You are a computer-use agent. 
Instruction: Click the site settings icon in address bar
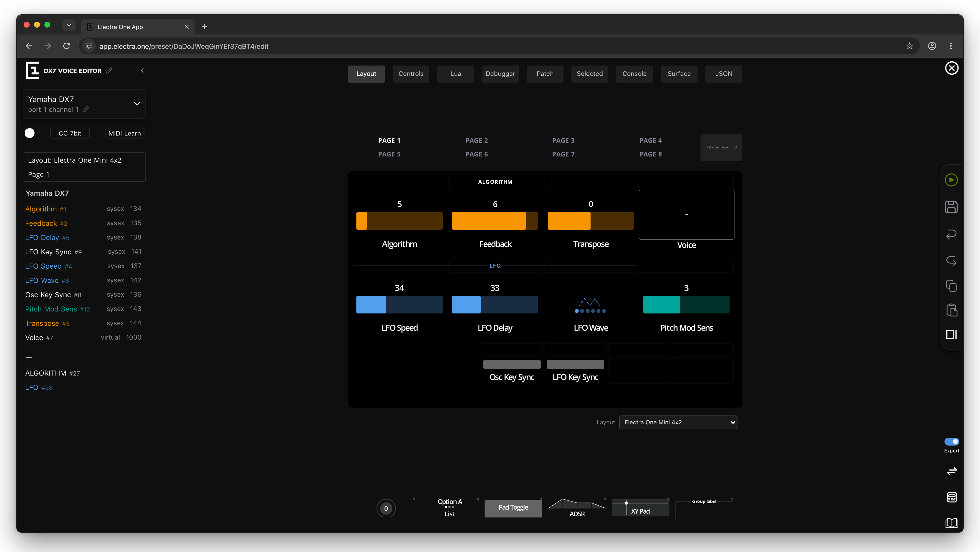tap(89, 46)
